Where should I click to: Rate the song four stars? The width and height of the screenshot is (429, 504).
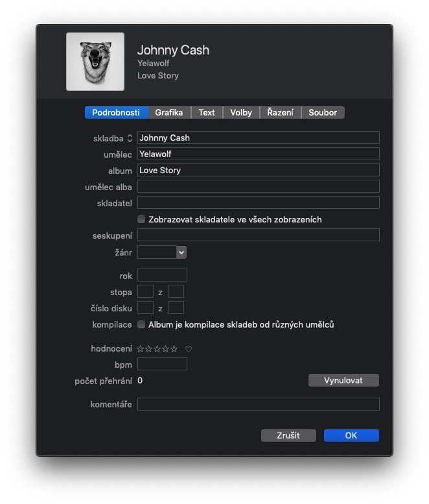tap(165, 349)
